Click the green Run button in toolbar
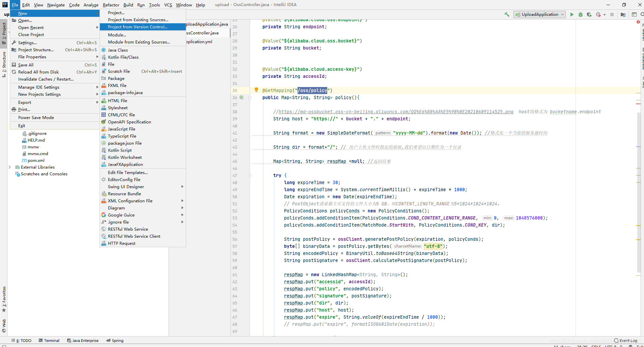The width and height of the screenshot is (644, 347). coord(572,15)
